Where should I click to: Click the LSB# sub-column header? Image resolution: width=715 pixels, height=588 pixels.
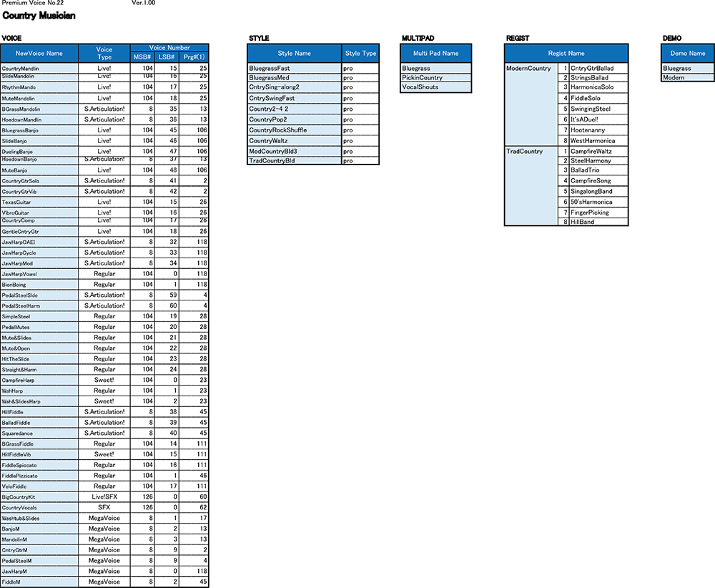tap(166, 57)
